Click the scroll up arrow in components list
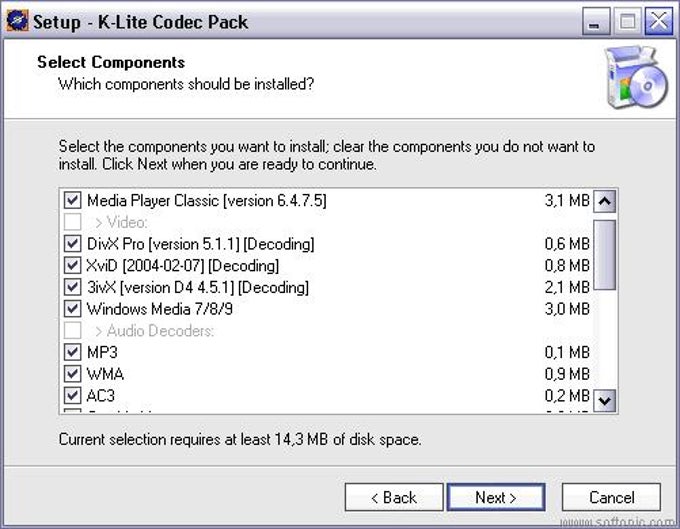This screenshot has width=680, height=529. [x=604, y=201]
